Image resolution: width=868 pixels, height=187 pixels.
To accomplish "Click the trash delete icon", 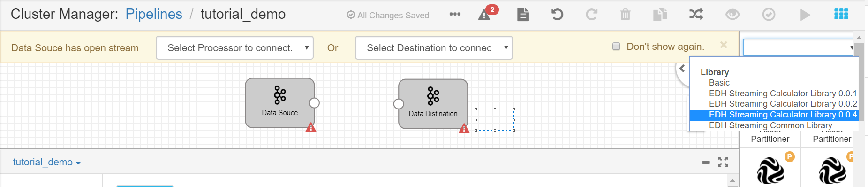I will tap(625, 15).
